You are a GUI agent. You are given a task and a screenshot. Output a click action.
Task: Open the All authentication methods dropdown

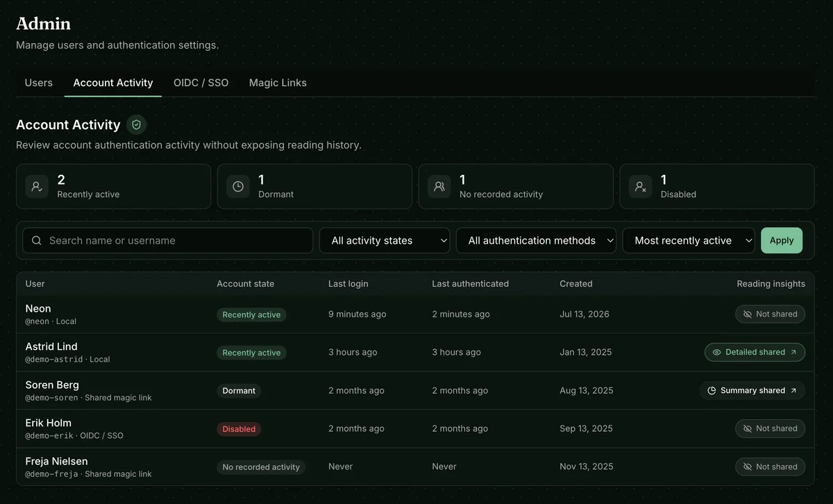[536, 240]
